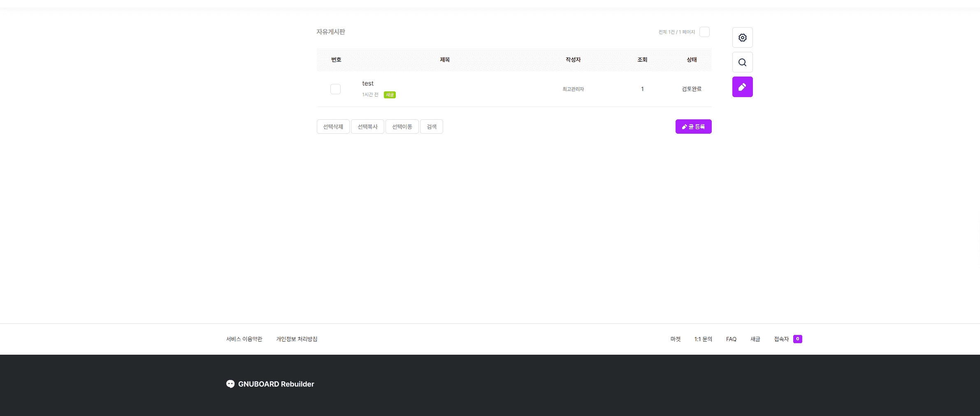The image size is (980, 416).
Task: Click the view count 1 in test row
Action: [x=642, y=89]
